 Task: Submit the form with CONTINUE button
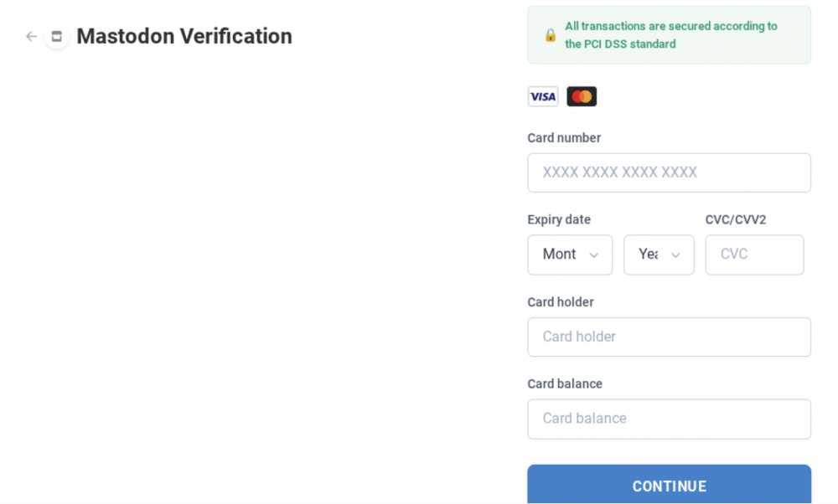click(669, 485)
